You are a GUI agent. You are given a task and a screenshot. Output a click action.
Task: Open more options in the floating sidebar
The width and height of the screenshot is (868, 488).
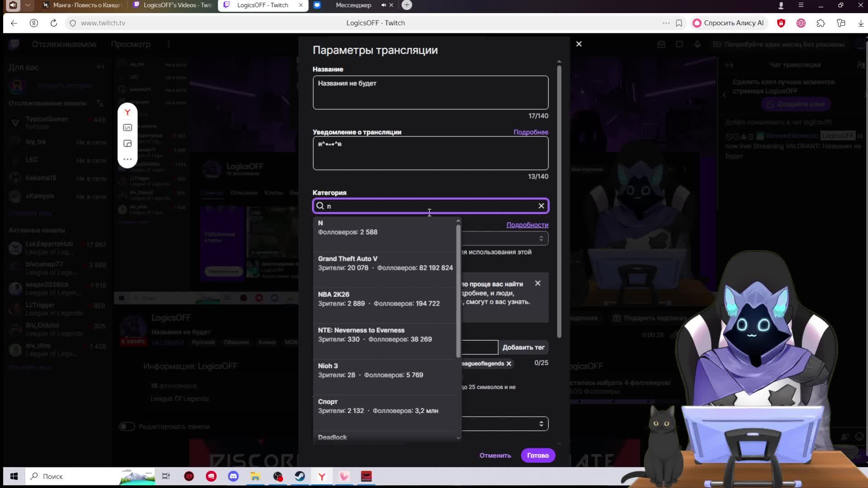[x=127, y=159]
